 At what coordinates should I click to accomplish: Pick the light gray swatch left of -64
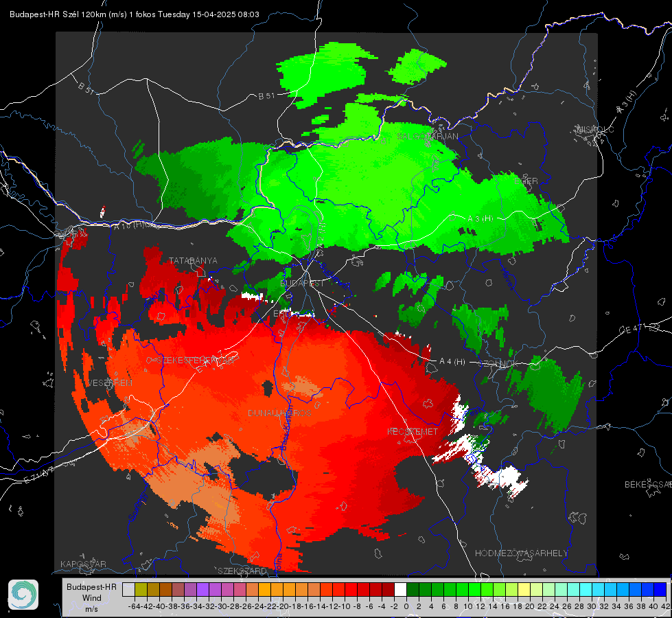128,590
